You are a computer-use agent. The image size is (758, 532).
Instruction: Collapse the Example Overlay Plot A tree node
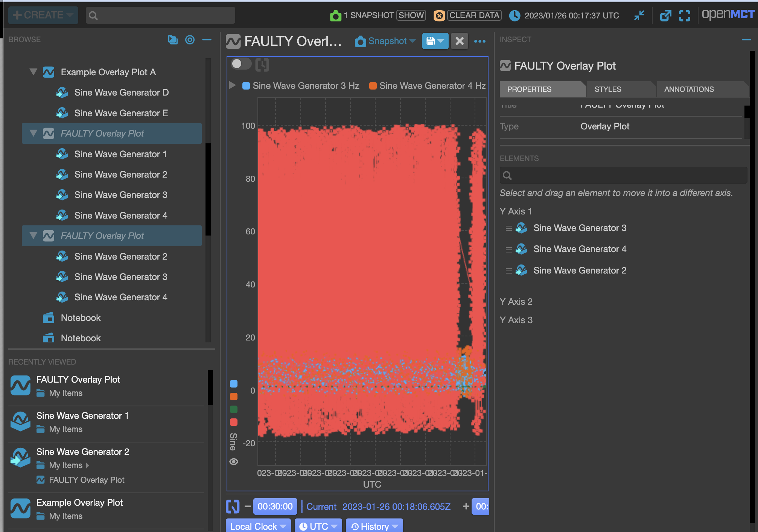[33, 72]
